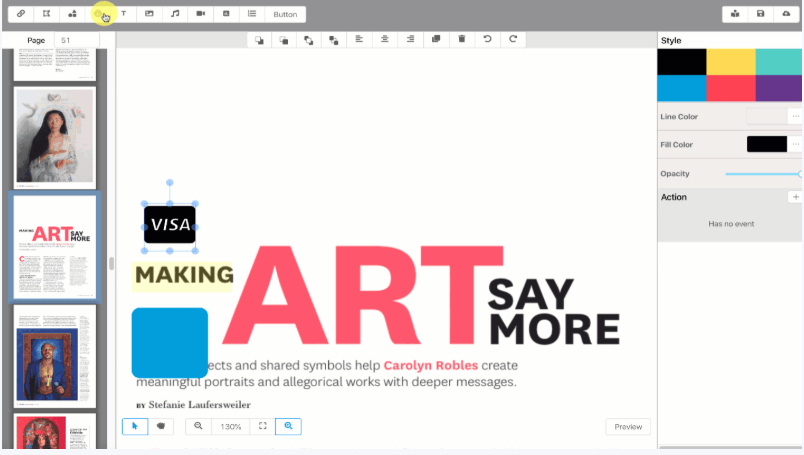Undo the last action
The height and width of the screenshot is (455, 804).
pos(487,39)
